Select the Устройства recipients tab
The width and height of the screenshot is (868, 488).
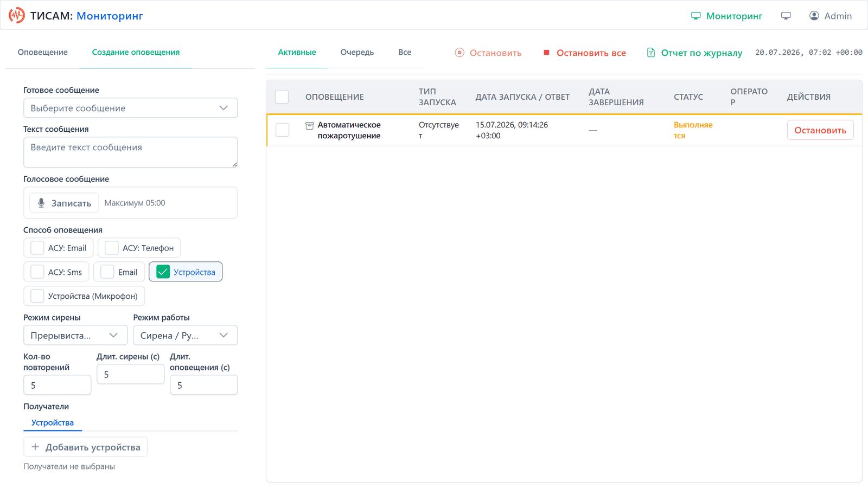[x=53, y=422]
